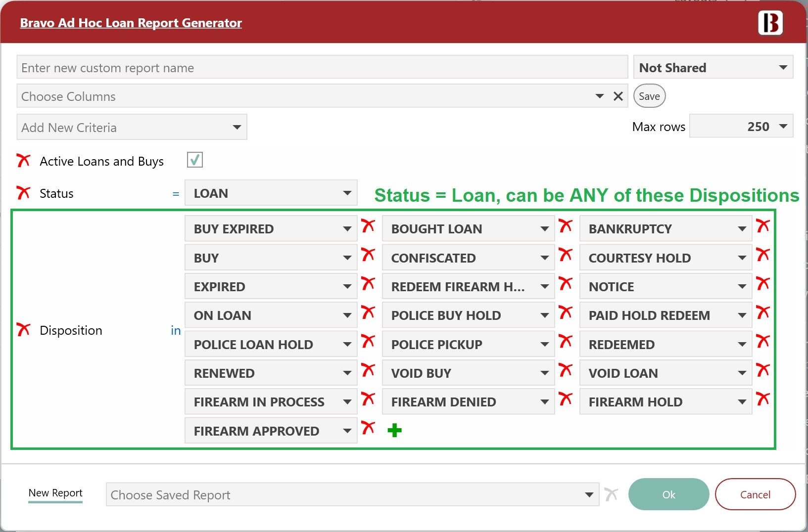Toggle the Status equals operator
This screenshot has height=532, width=808.
click(x=176, y=194)
